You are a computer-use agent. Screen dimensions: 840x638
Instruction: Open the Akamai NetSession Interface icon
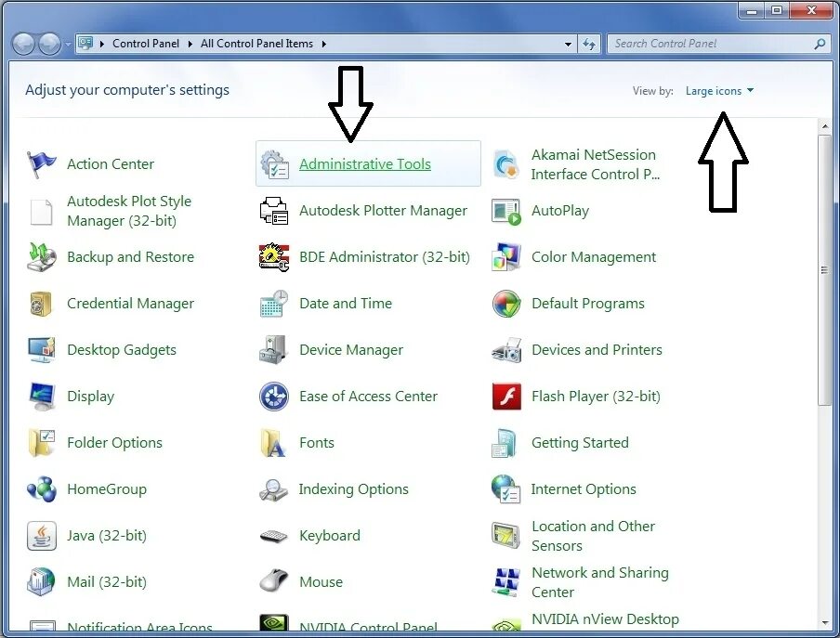tap(505, 164)
